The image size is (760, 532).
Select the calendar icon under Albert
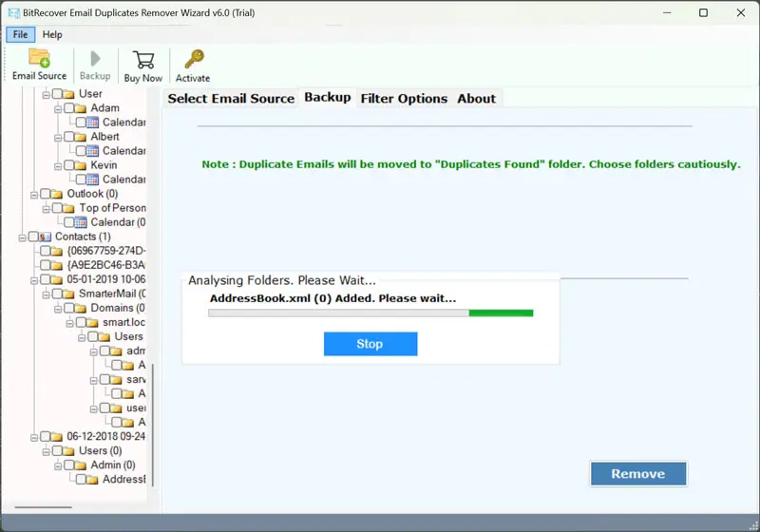[x=92, y=151]
